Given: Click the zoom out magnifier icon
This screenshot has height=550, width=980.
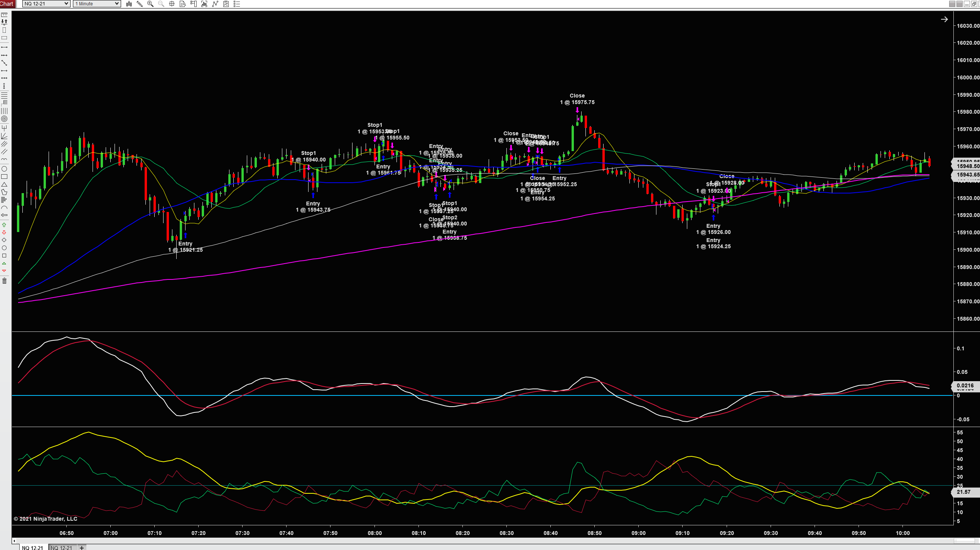Looking at the screenshot, I should [x=161, y=4].
